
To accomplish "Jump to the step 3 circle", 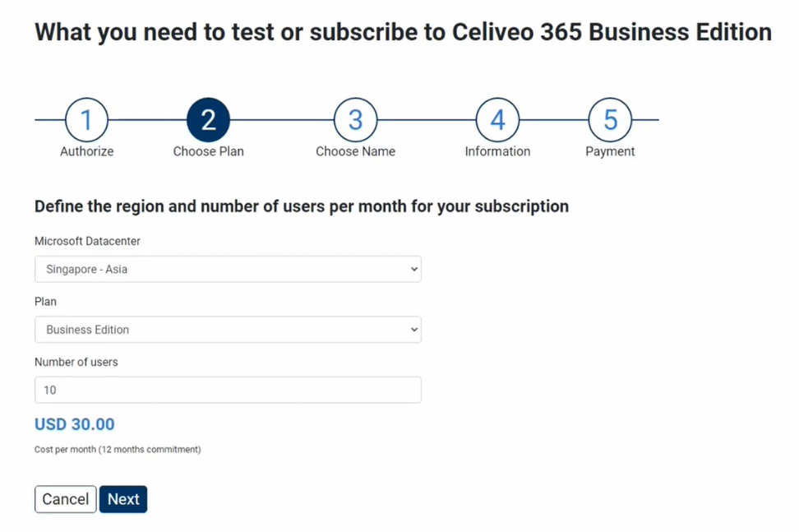I will pos(355,120).
